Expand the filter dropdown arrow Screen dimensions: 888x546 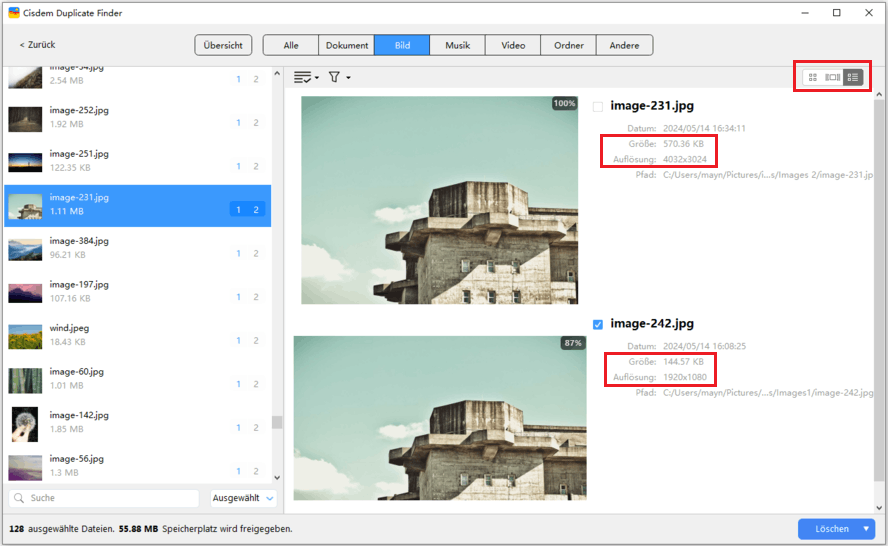tap(348, 78)
